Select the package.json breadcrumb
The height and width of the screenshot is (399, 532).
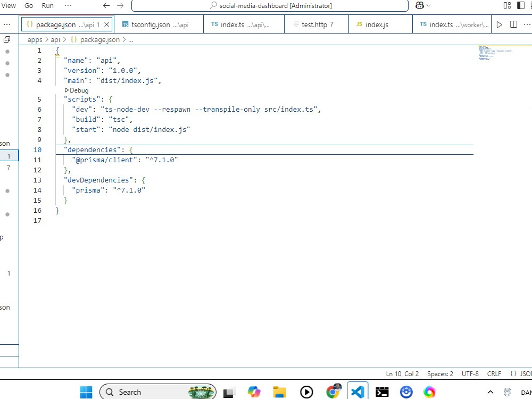pos(95,40)
